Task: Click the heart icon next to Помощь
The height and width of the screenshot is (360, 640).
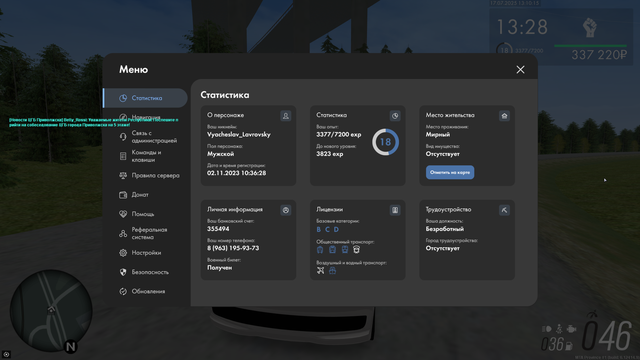Action: (123, 214)
